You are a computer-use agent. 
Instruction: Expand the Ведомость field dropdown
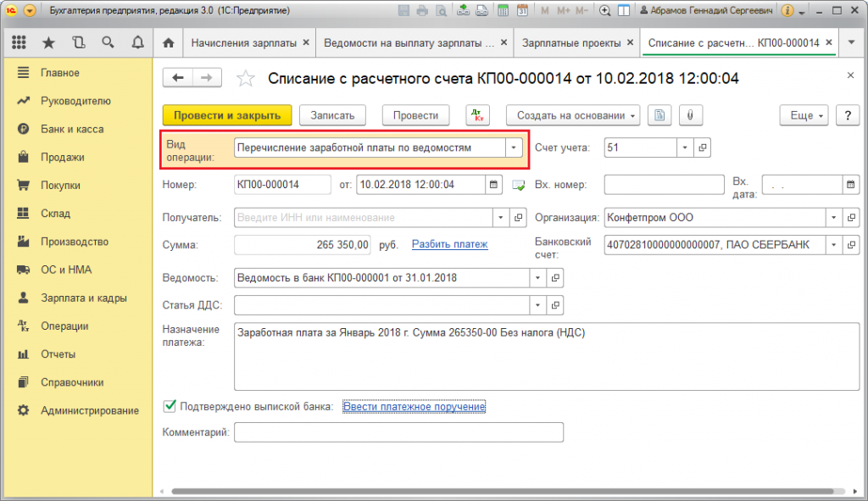pos(537,278)
